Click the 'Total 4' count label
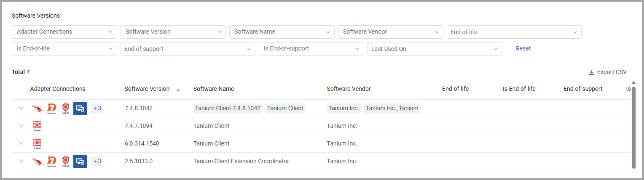 [21, 72]
